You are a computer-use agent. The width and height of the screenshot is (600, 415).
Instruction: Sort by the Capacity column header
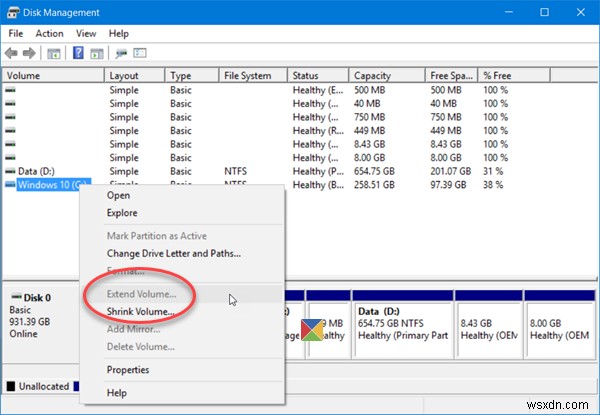pyautogui.click(x=387, y=76)
